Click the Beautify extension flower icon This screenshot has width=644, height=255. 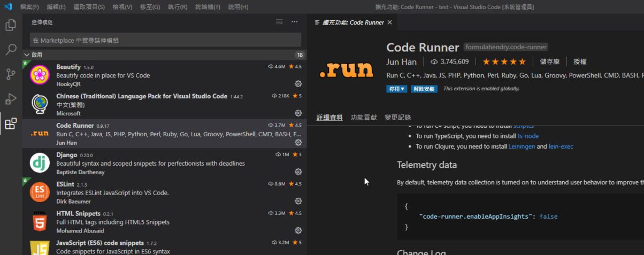(40, 75)
